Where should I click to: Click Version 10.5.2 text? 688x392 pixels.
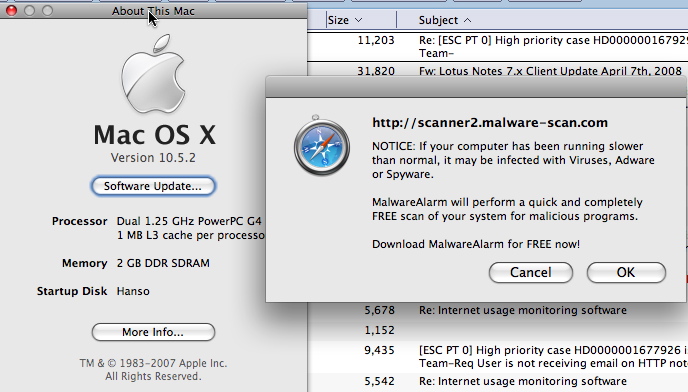click(x=153, y=158)
